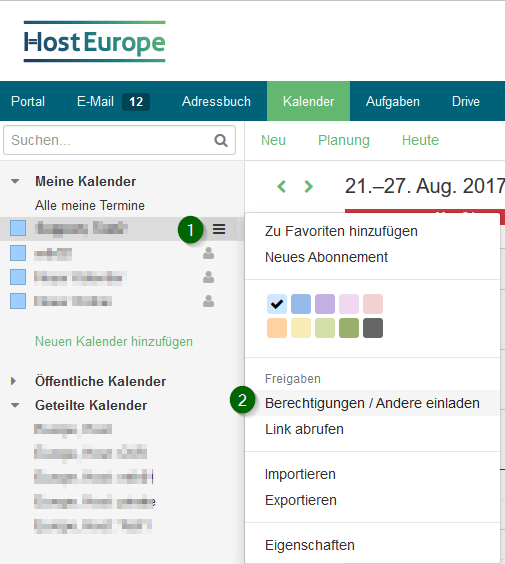Open the hamburger menu of the first calendar

click(x=219, y=229)
